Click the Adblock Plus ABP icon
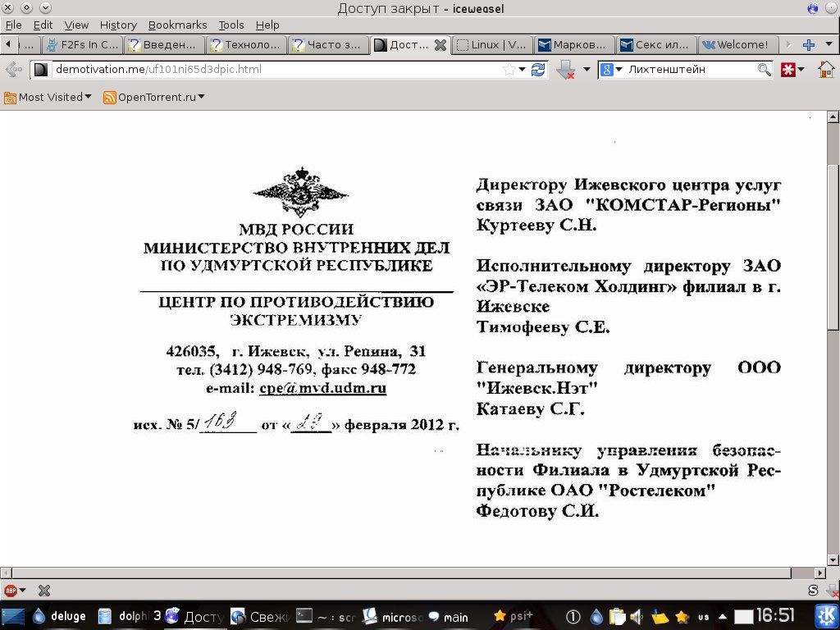Screen dimensions: 840x630 (11, 591)
